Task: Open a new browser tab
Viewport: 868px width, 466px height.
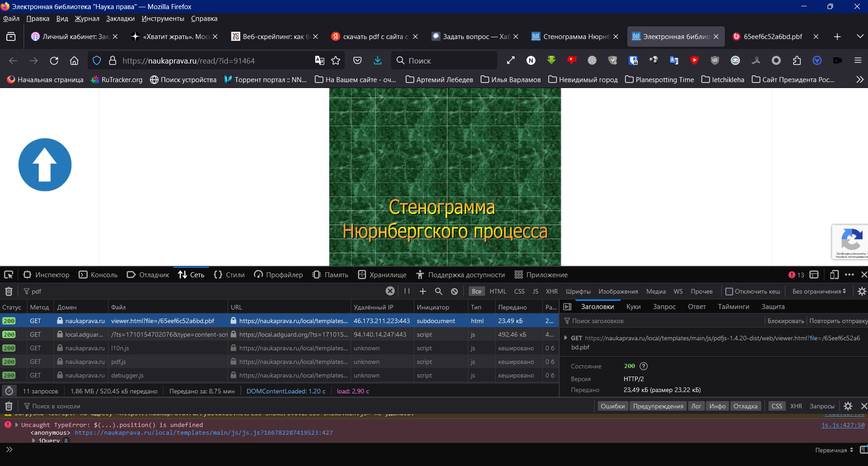Action: pos(837,36)
